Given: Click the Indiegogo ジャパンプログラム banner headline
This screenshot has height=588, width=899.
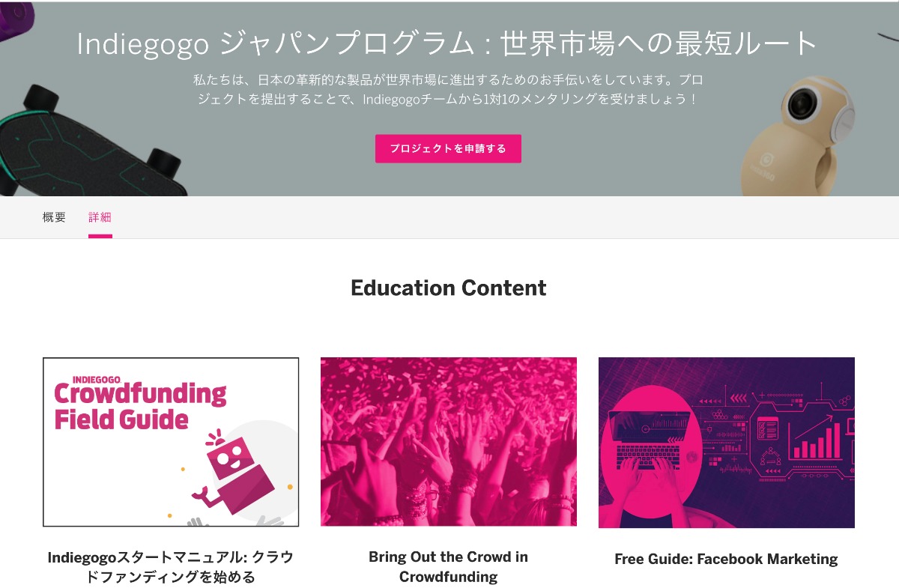Looking at the screenshot, I should (448, 44).
